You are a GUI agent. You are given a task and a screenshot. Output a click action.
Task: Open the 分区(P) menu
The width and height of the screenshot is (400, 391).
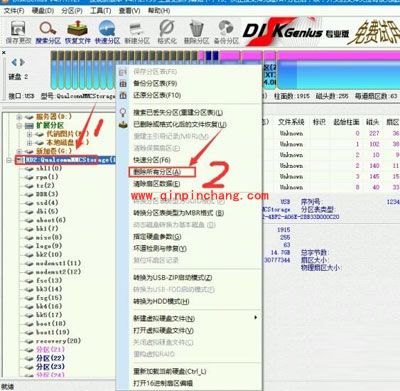point(72,11)
